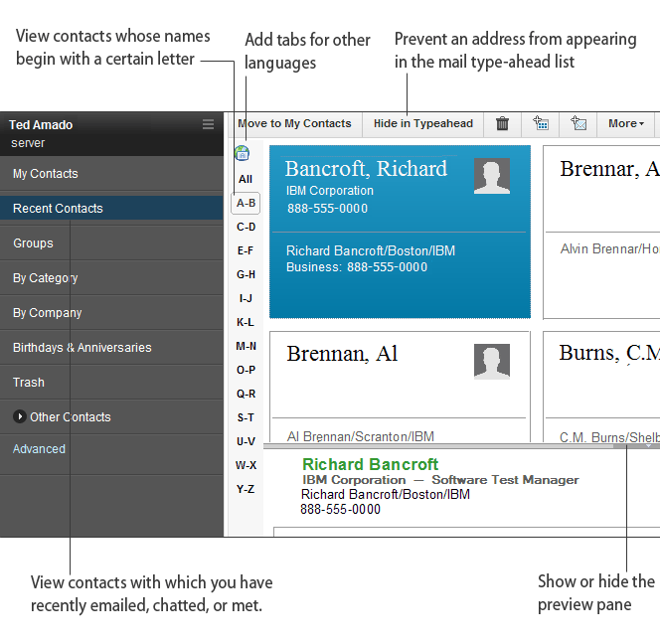Open the Groups view
Image resolution: width=660 pixels, height=644 pixels.
111,242
